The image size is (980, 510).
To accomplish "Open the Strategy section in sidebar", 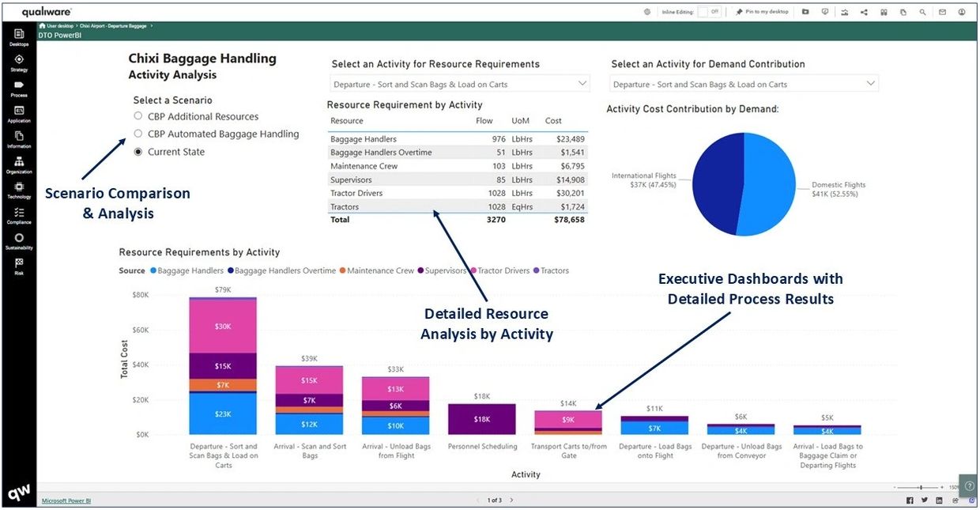I will pos(19,62).
